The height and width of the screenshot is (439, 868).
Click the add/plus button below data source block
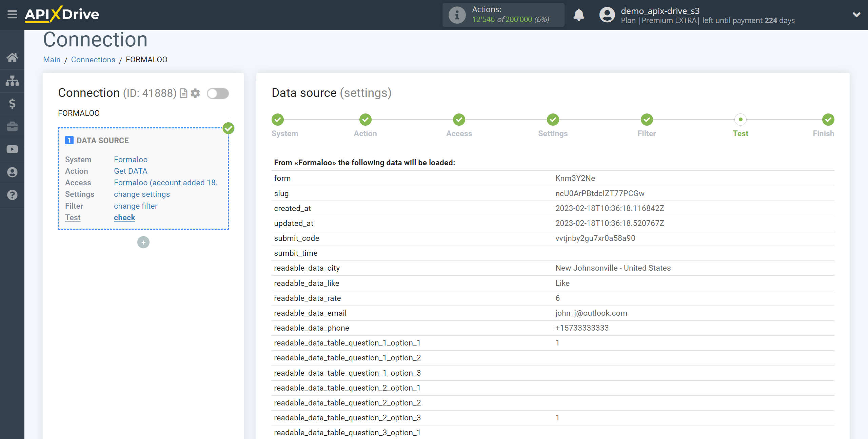143,242
